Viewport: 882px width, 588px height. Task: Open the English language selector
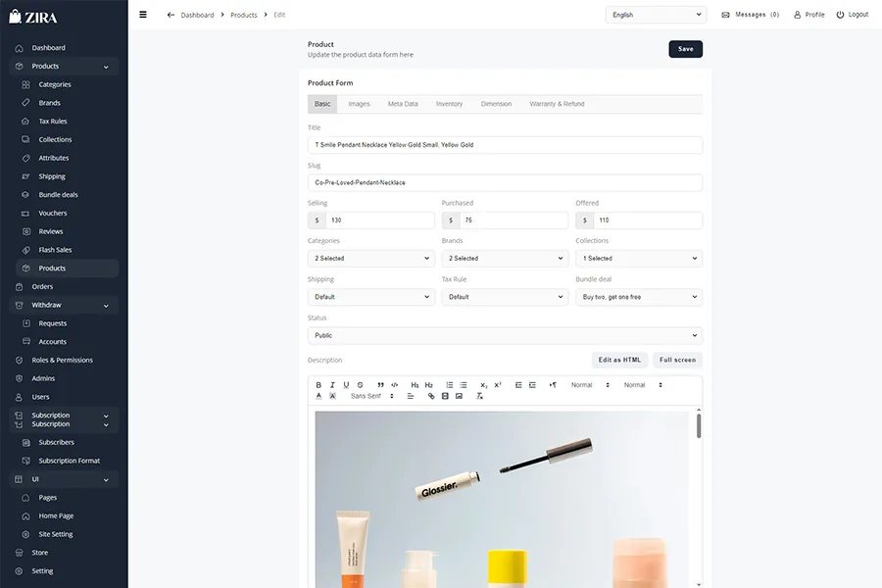pos(656,15)
